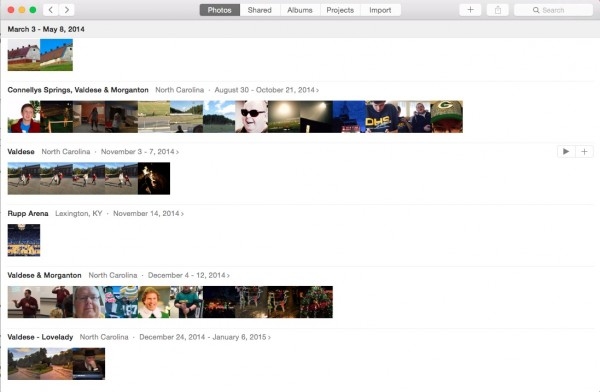This screenshot has width=600, height=392.
Task: Select the man in hat Lovelady photo
Action: 89,364
